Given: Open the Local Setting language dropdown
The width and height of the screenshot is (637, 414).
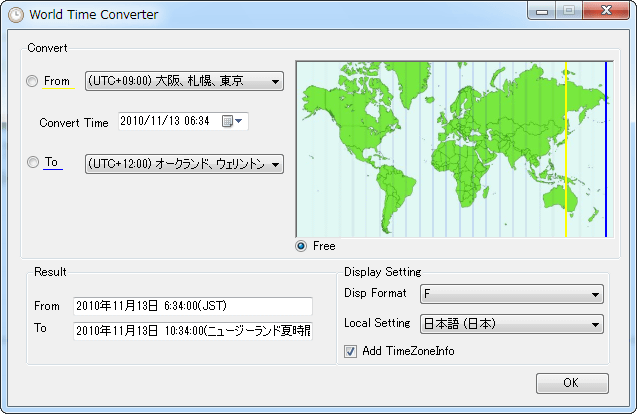Looking at the screenshot, I should click(x=595, y=324).
